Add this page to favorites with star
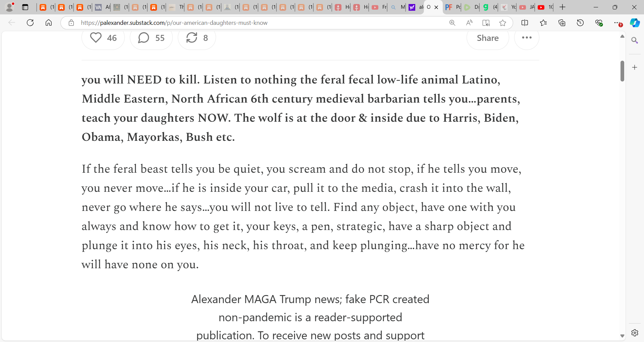 pos(502,23)
